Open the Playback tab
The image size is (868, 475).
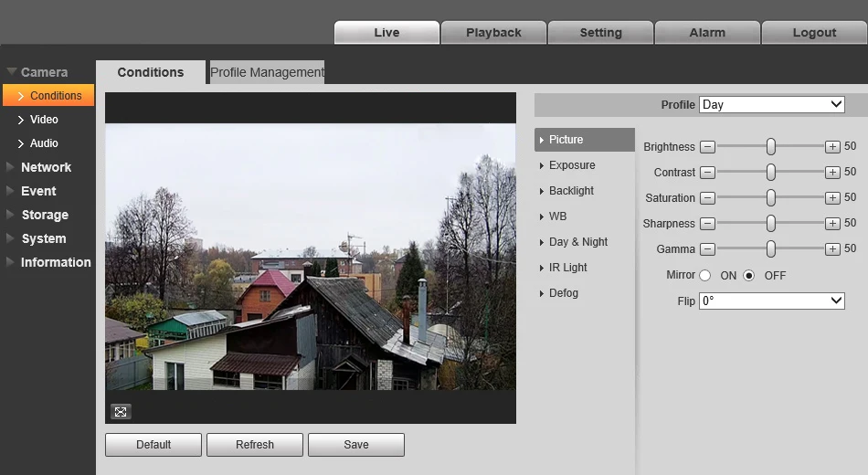click(493, 33)
